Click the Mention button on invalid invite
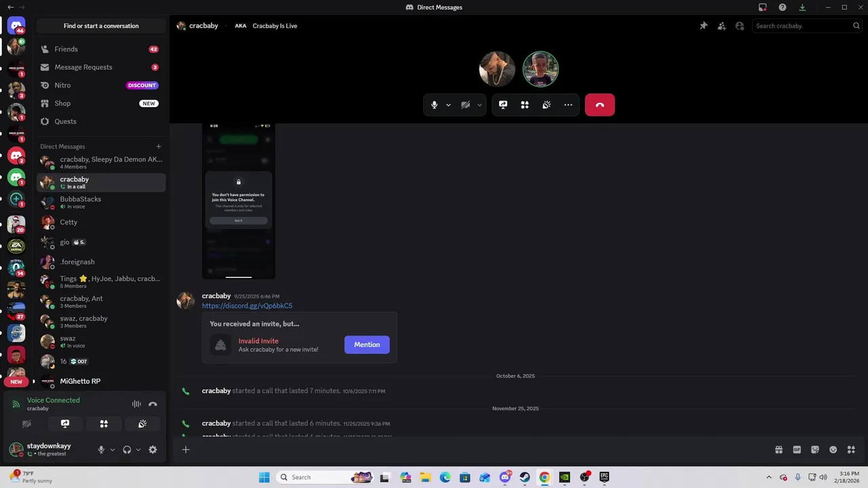The image size is (868, 488). (367, 344)
